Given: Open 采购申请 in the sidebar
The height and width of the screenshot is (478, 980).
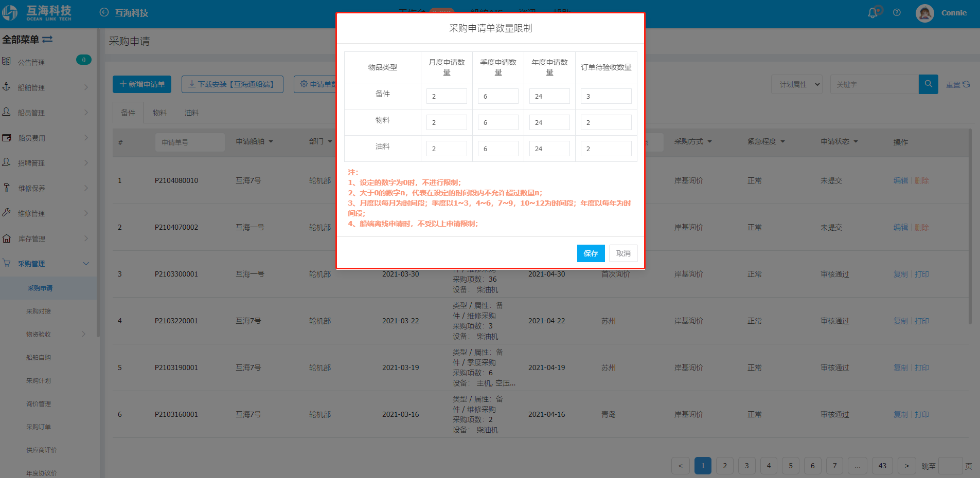Looking at the screenshot, I should [40, 288].
